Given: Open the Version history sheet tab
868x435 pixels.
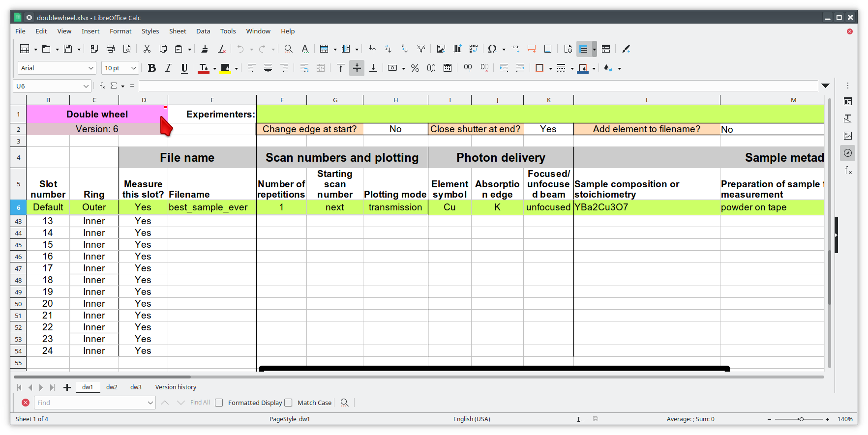Looking at the screenshot, I should (176, 387).
